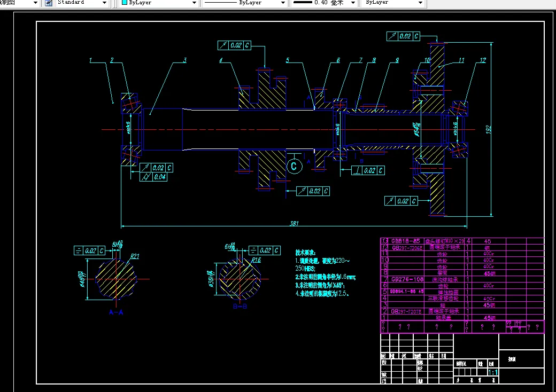Click the cyan color swatch beside ByLayer
Screen dimensions: 556x392
125,3
